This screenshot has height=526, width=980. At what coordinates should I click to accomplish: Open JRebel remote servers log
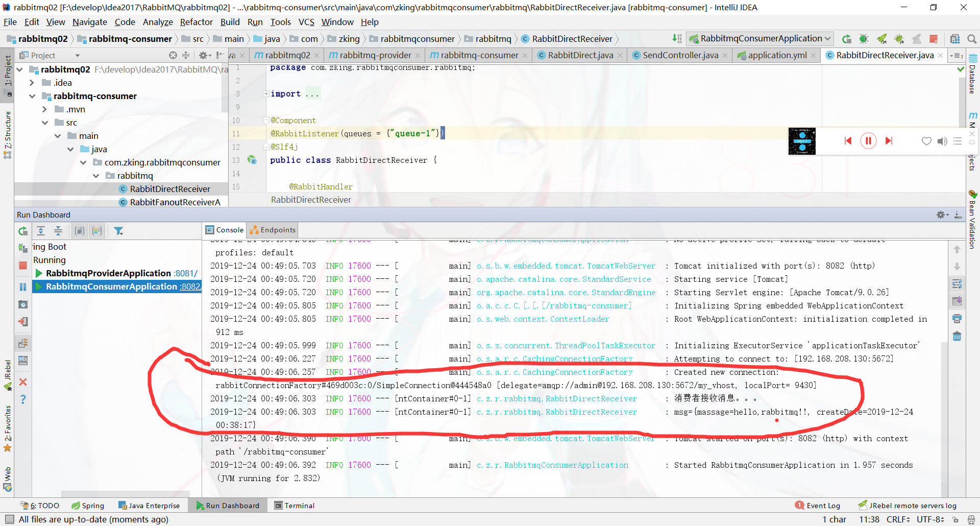click(x=908, y=506)
